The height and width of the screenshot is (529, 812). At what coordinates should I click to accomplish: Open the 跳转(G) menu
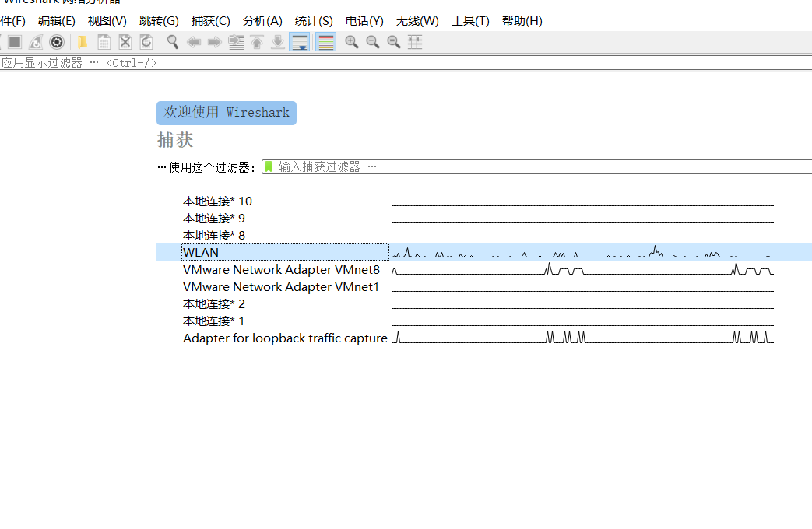click(x=159, y=21)
